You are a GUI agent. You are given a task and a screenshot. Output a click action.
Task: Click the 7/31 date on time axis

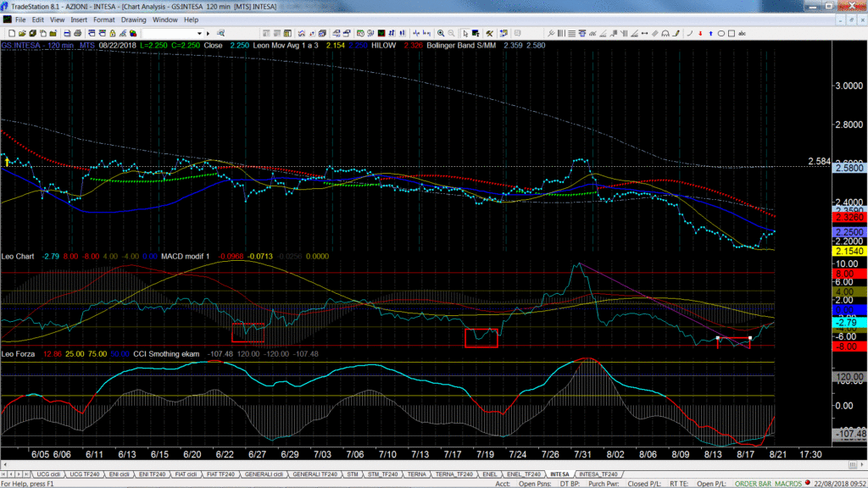[x=582, y=454]
